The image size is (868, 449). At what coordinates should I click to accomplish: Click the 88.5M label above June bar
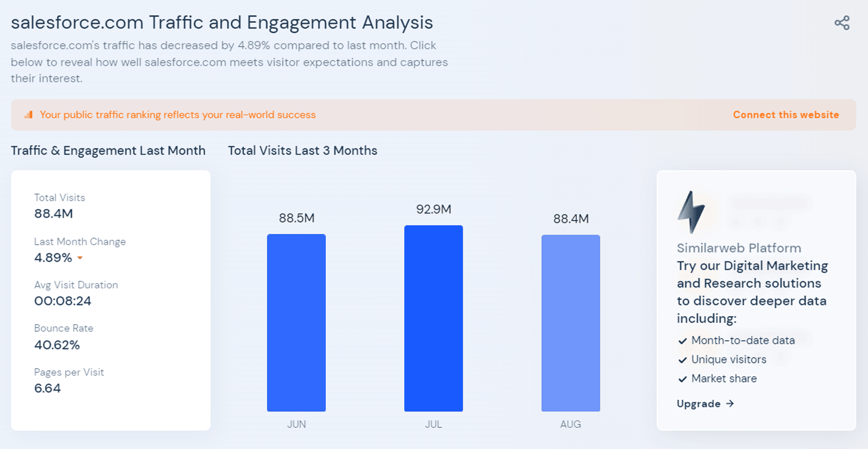(297, 218)
